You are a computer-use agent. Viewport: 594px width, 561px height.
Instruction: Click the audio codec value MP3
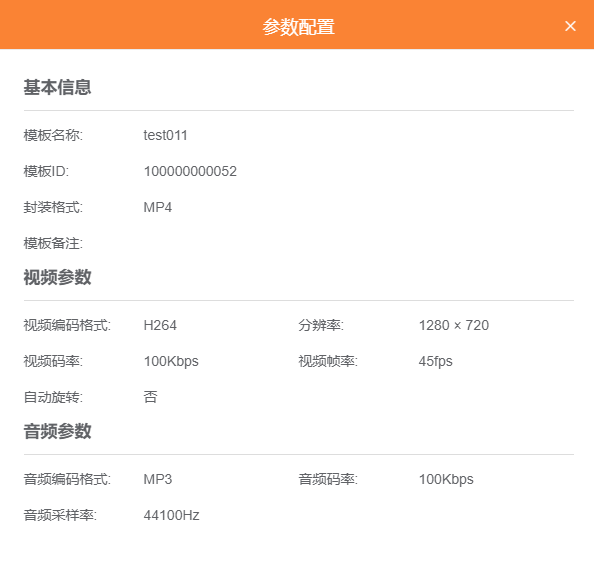coord(158,479)
